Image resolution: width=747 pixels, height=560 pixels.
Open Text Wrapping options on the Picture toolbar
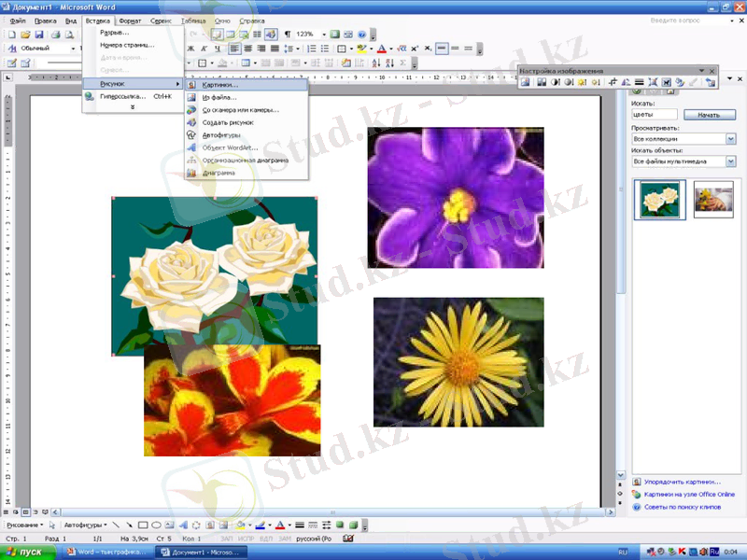click(x=666, y=83)
